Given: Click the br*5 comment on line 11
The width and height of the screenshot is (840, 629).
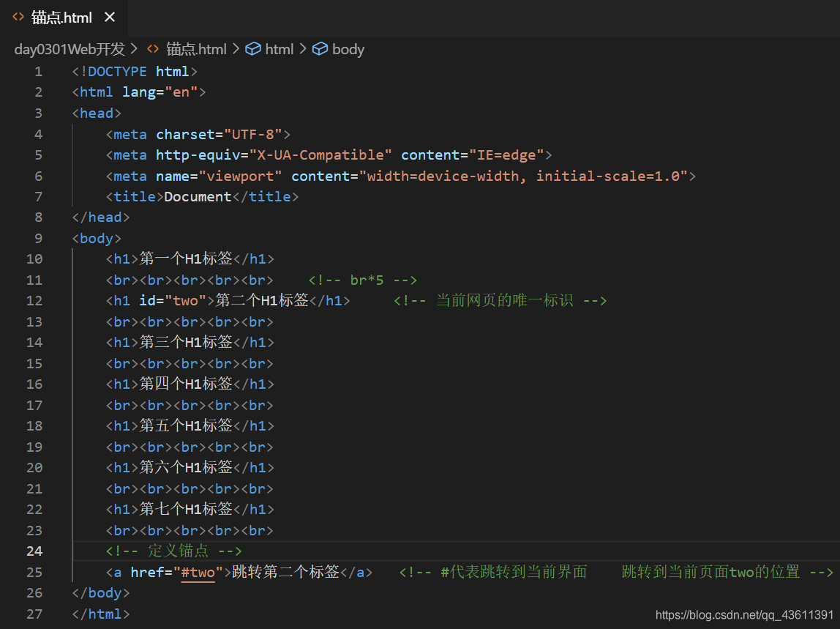Looking at the screenshot, I should pyautogui.click(x=363, y=280).
